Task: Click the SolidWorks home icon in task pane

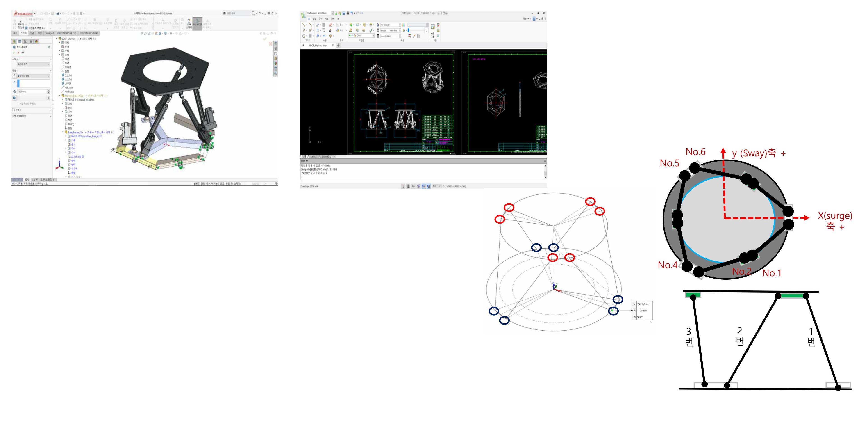Action: point(276,43)
